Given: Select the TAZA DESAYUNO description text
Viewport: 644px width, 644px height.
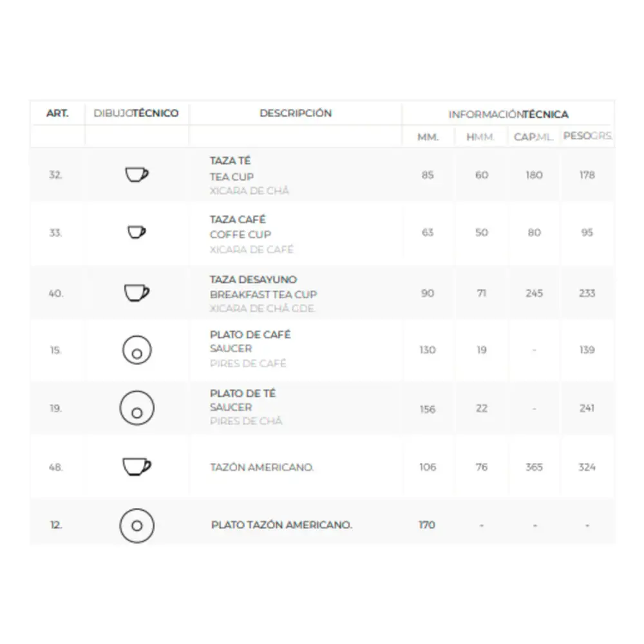Looking at the screenshot, I should tap(253, 280).
